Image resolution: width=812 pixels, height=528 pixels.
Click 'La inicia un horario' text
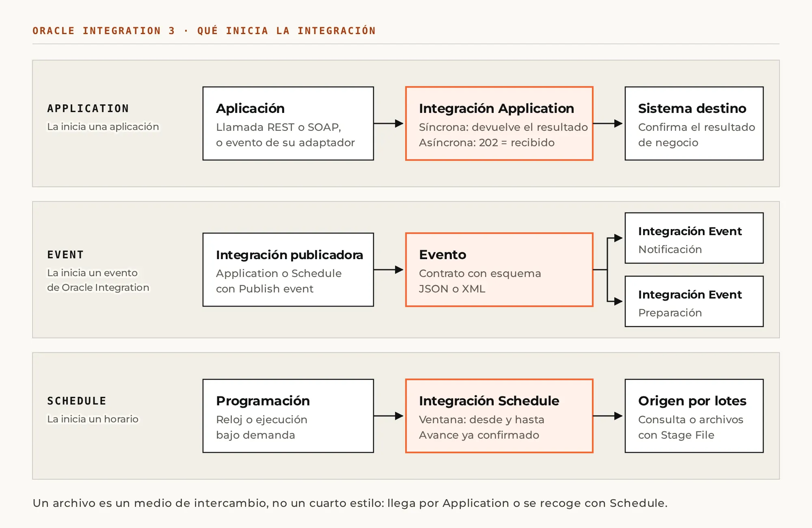pyautogui.click(x=93, y=419)
